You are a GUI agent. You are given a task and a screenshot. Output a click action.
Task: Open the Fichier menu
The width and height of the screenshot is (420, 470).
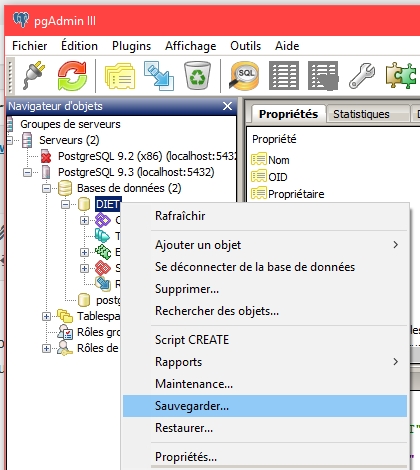(x=30, y=46)
